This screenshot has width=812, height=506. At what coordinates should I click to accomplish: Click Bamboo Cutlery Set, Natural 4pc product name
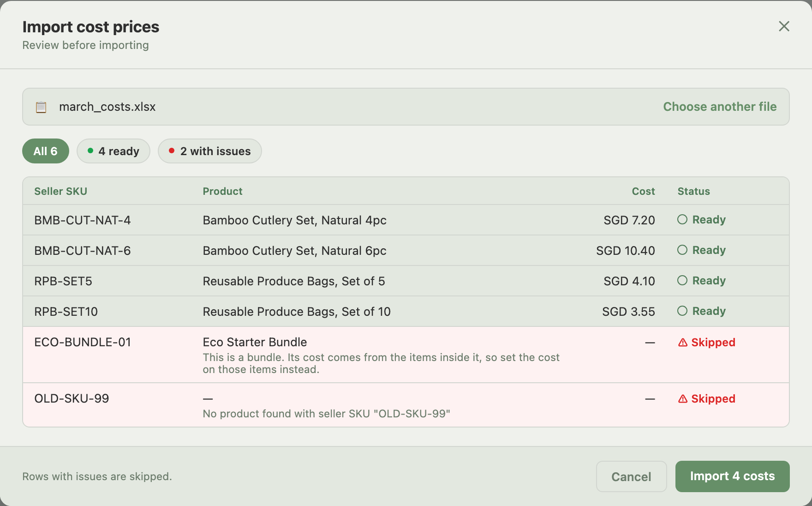[x=294, y=220]
